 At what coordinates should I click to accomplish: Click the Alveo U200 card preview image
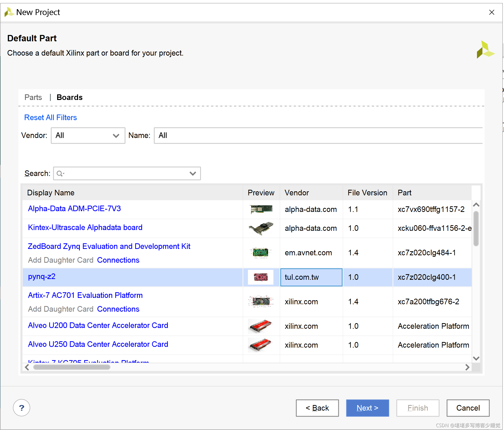click(261, 326)
